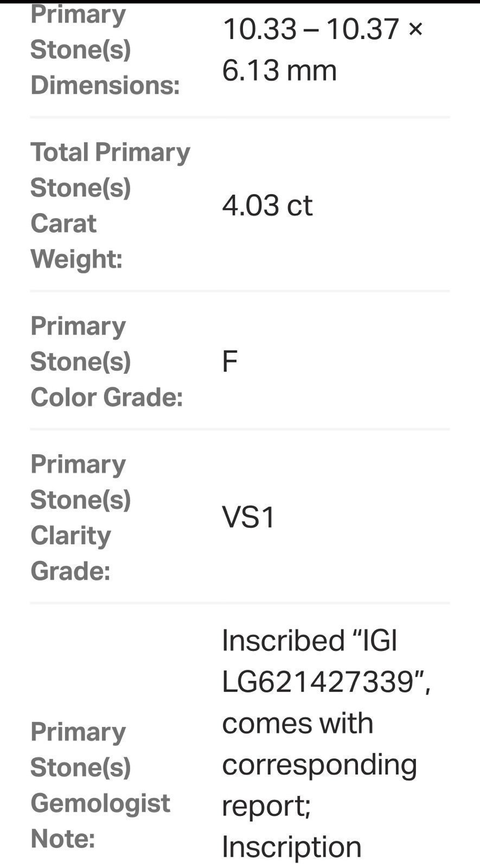Image resolution: width=480 pixels, height=868 pixels.
Task: Tap the VS1 clarity value
Action: click(248, 517)
